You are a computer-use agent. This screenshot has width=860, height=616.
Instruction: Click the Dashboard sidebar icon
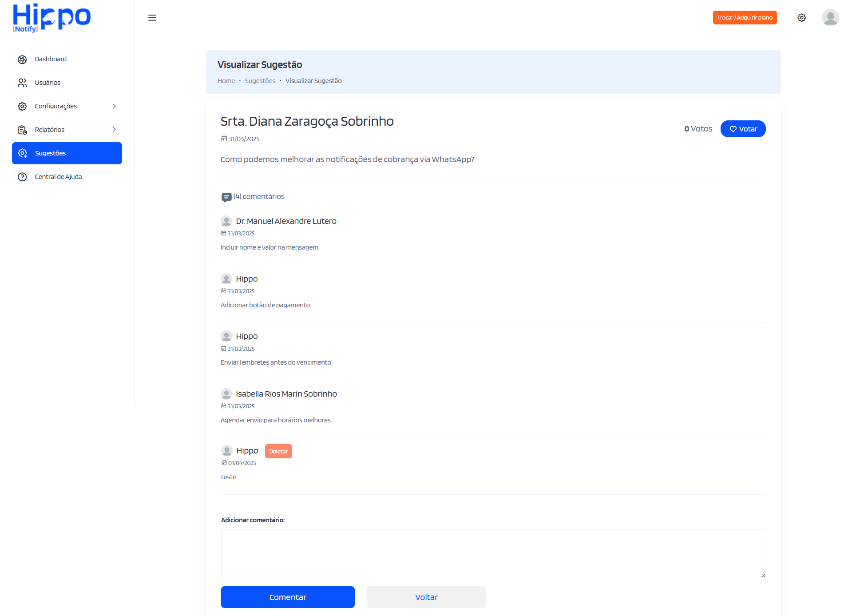click(22, 60)
